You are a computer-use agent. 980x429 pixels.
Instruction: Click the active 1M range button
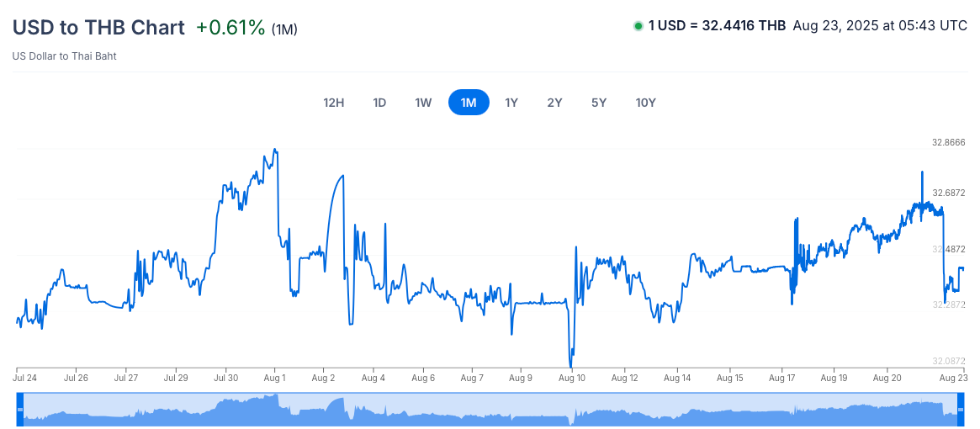[469, 103]
